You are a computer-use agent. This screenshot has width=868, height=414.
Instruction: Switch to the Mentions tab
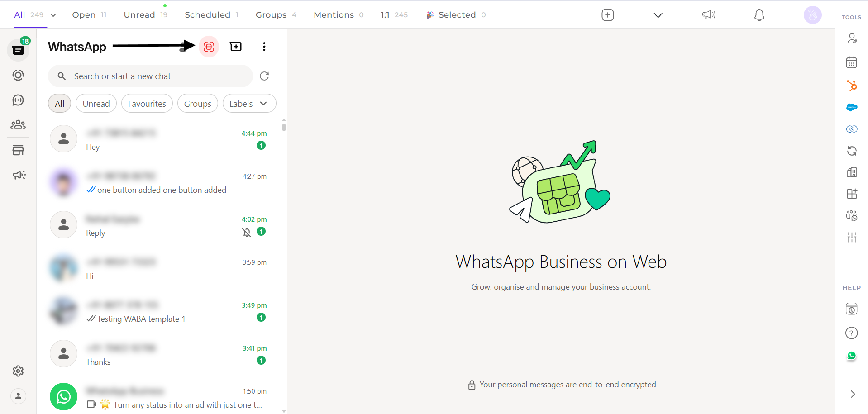pyautogui.click(x=339, y=15)
